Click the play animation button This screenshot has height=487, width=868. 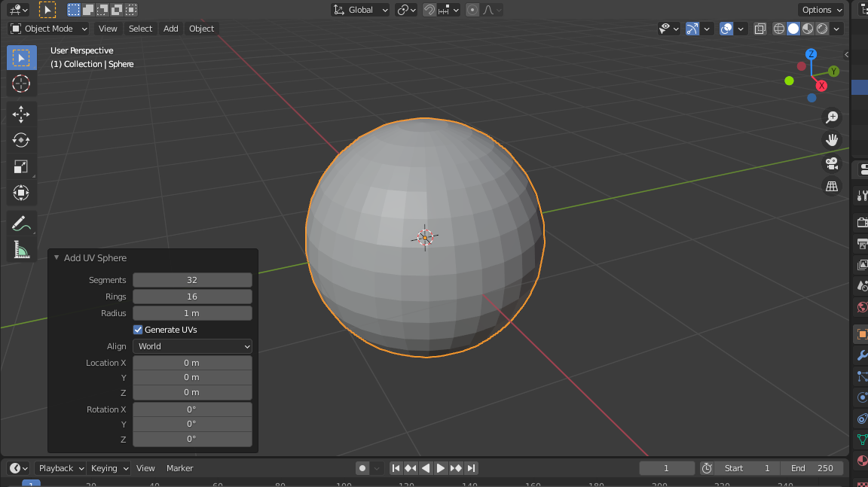click(441, 468)
